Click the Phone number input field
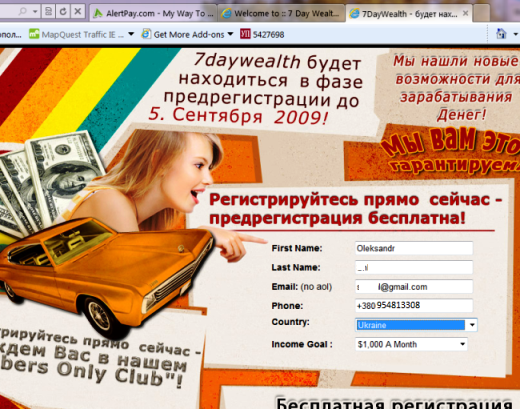 [x=414, y=305]
